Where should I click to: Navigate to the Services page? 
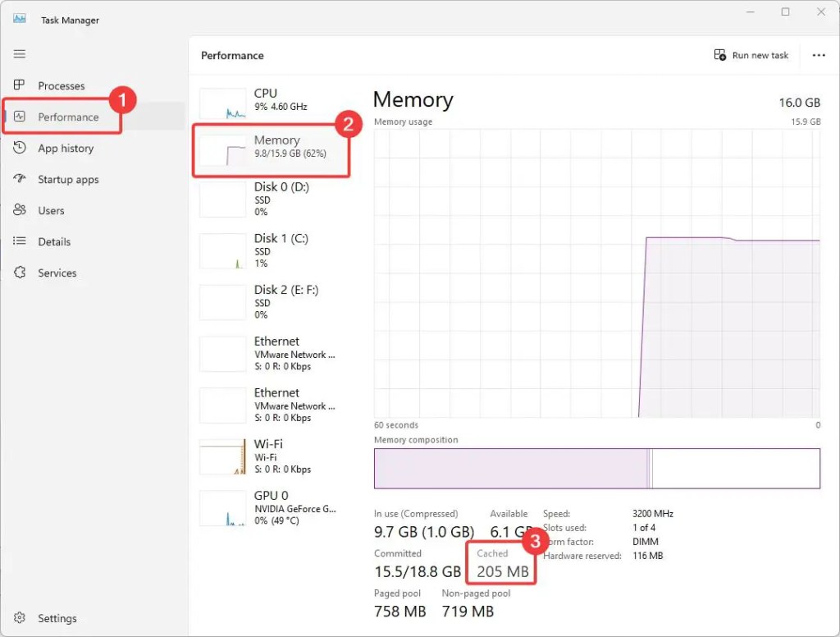tap(57, 273)
